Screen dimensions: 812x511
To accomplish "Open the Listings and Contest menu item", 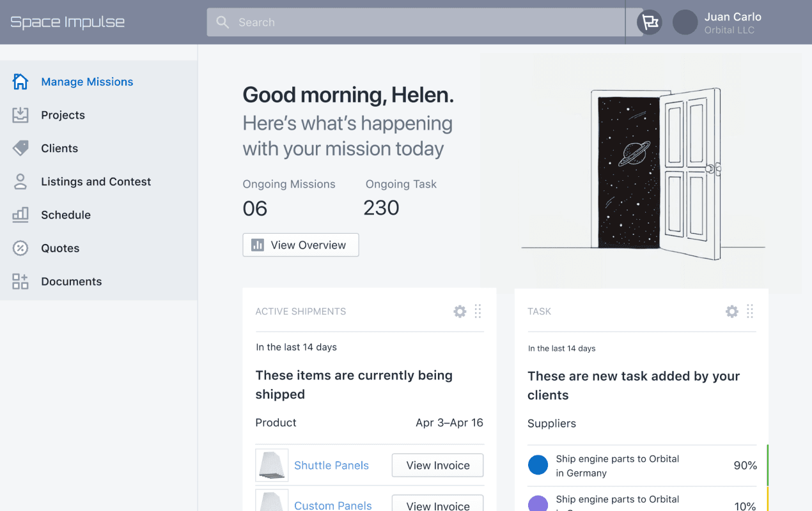I will pyautogui.click(x=96, y=181).
